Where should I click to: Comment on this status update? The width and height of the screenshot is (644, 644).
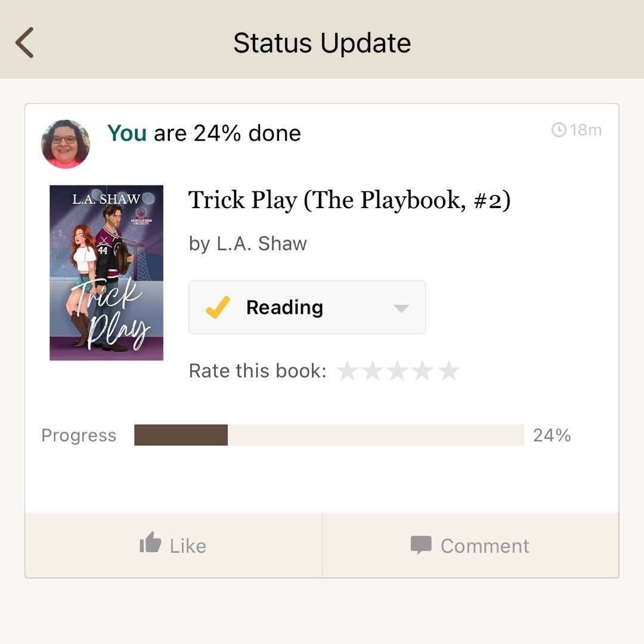coord(470,545)
